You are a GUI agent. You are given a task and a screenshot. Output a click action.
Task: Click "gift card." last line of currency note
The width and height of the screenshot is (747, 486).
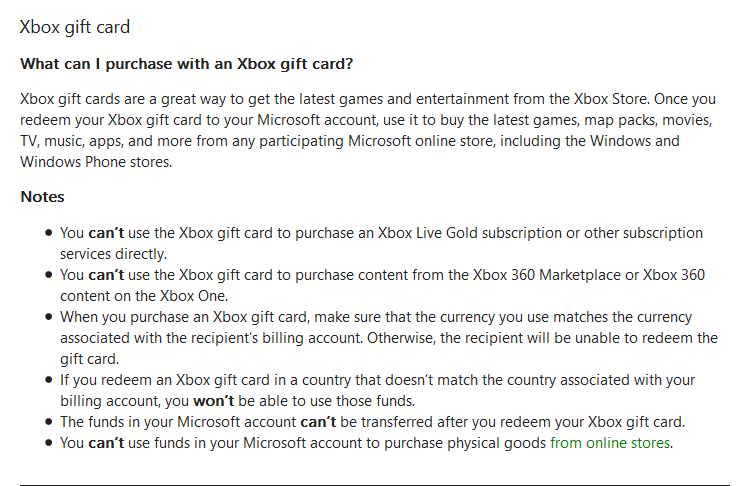click(x=90, y=359)
